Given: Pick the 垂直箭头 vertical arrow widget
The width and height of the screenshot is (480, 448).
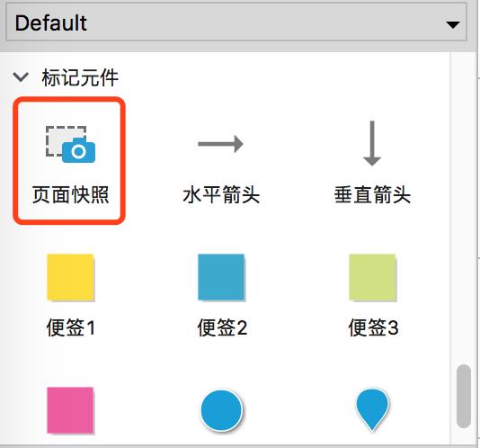Looking at the screenshot, I should point(372,143).
